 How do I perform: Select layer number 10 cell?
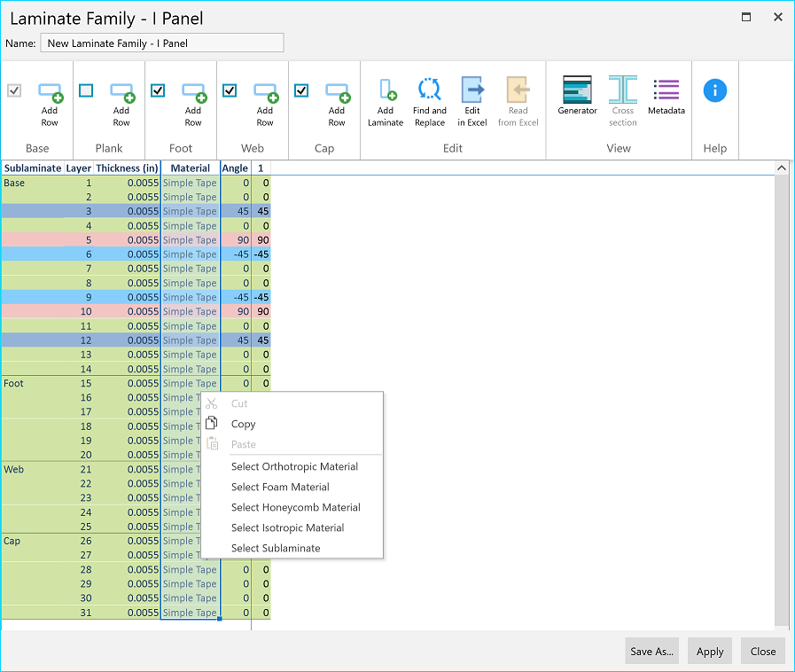pyautogui.click(x=79, y=311)
